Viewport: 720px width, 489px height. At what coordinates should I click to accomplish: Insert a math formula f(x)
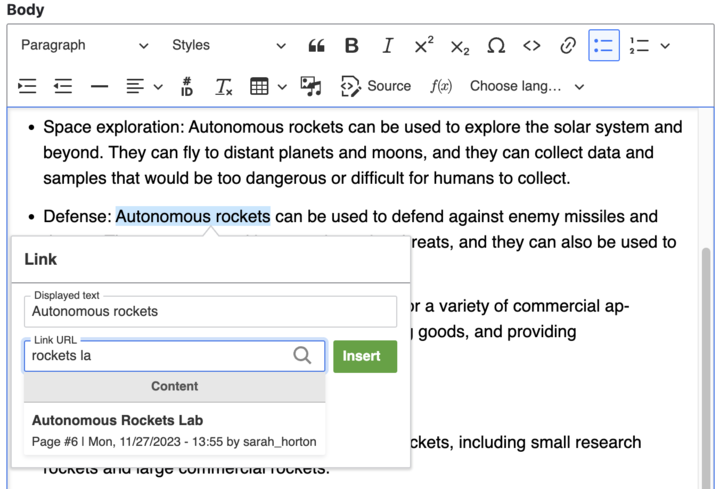441,86
